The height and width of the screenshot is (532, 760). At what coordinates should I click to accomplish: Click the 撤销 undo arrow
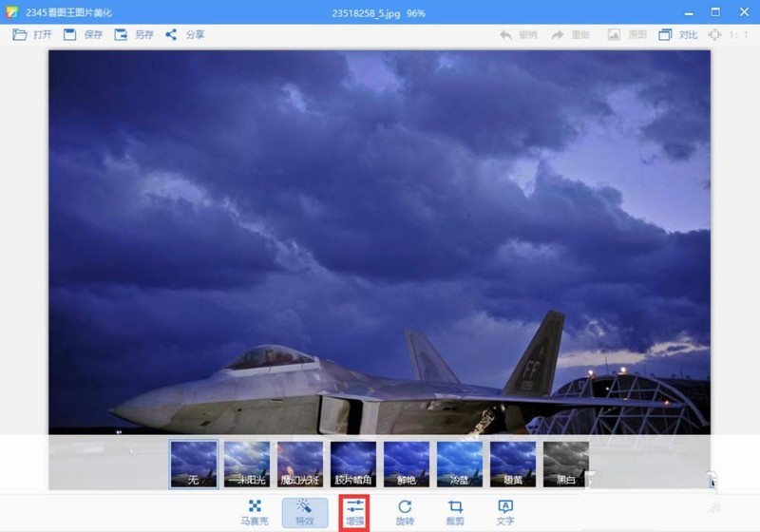pos(506,35)
